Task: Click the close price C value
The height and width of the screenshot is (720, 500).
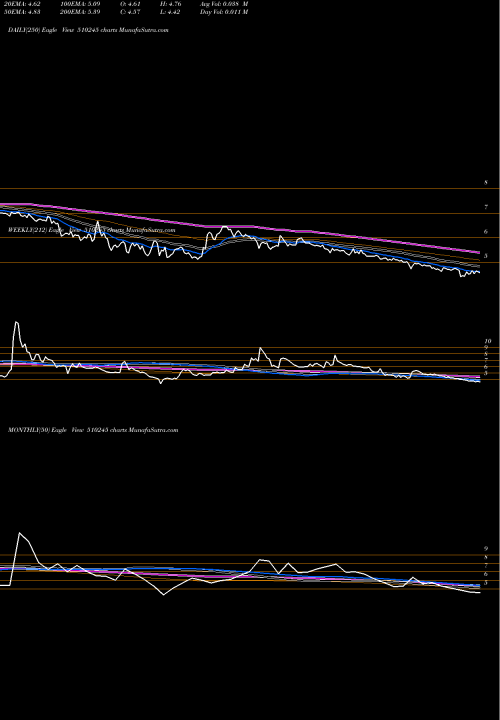Action: (130, 12)
